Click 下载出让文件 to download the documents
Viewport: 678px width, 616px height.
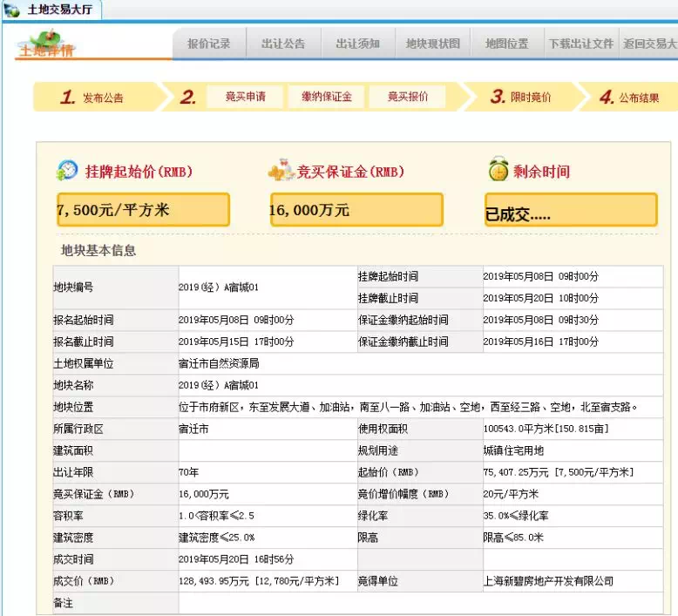580,44
